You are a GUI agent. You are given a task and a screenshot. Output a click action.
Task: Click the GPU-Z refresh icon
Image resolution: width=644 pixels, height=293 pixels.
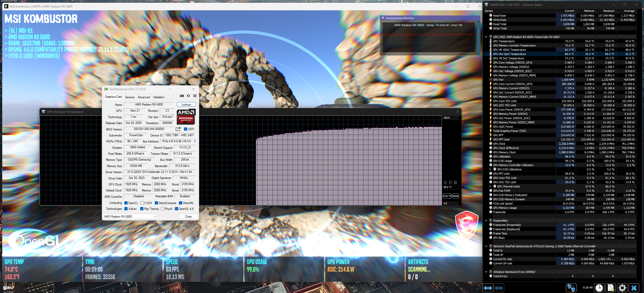click(188, 96)
